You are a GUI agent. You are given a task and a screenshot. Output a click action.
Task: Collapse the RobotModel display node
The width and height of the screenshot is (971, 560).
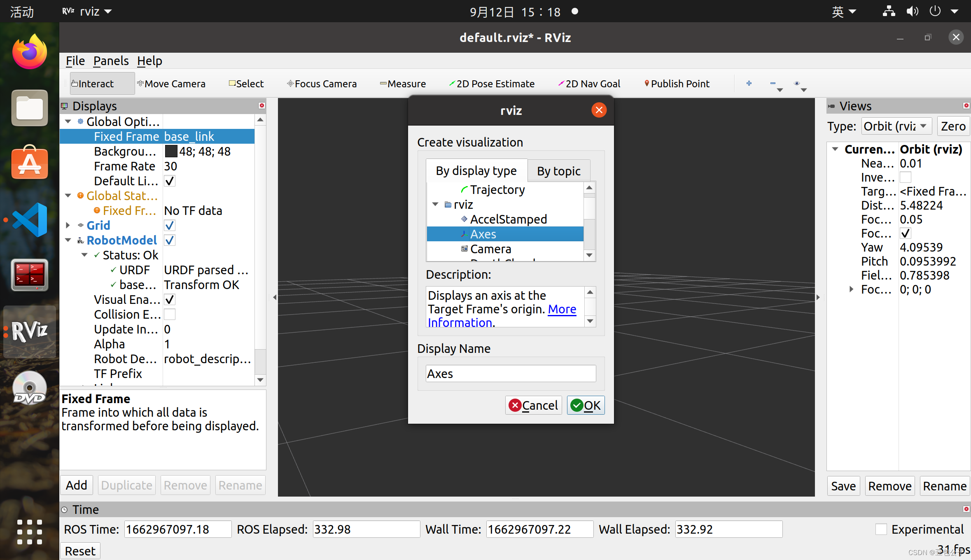point(68,240)
